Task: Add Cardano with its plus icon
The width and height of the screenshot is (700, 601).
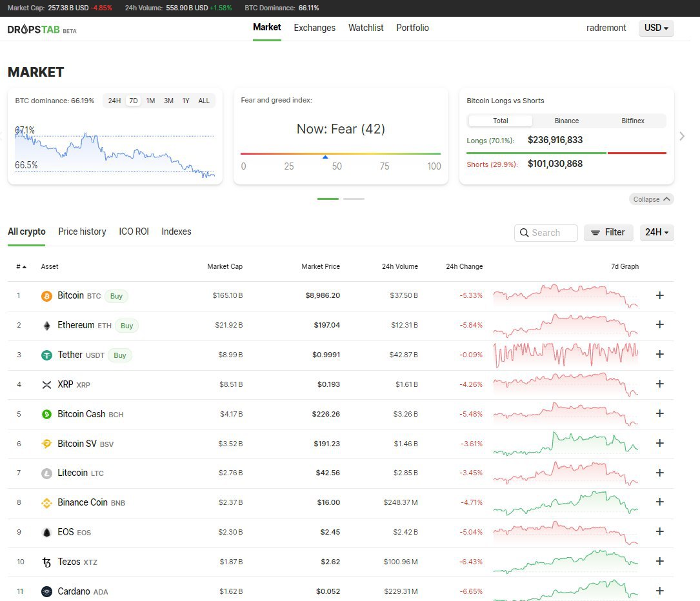Action: tap(659, 591)
